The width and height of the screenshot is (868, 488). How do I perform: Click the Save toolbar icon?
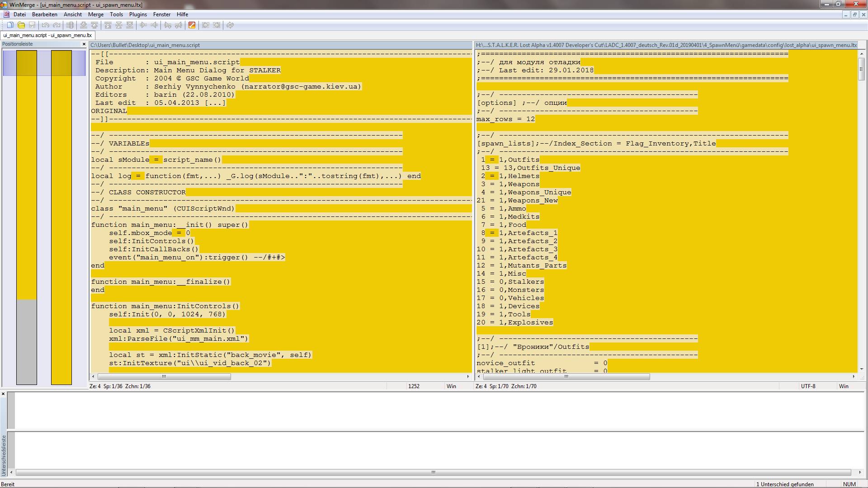coord(32,25)
